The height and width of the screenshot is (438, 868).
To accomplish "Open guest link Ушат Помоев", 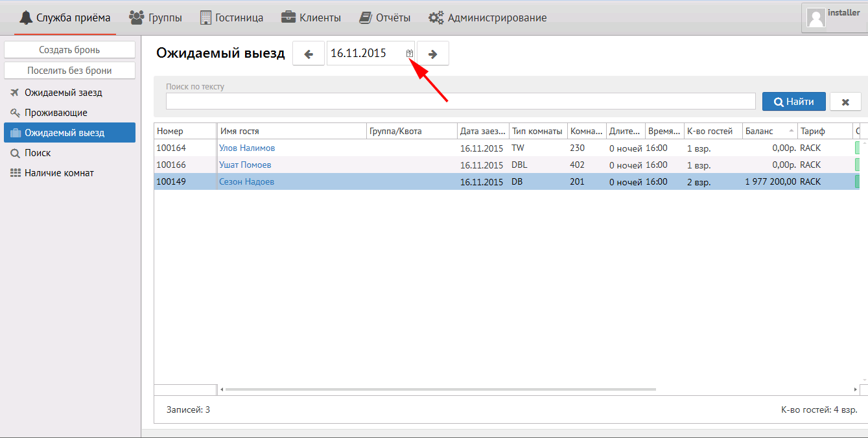I will pyautogui.click(x=245, y=165).
